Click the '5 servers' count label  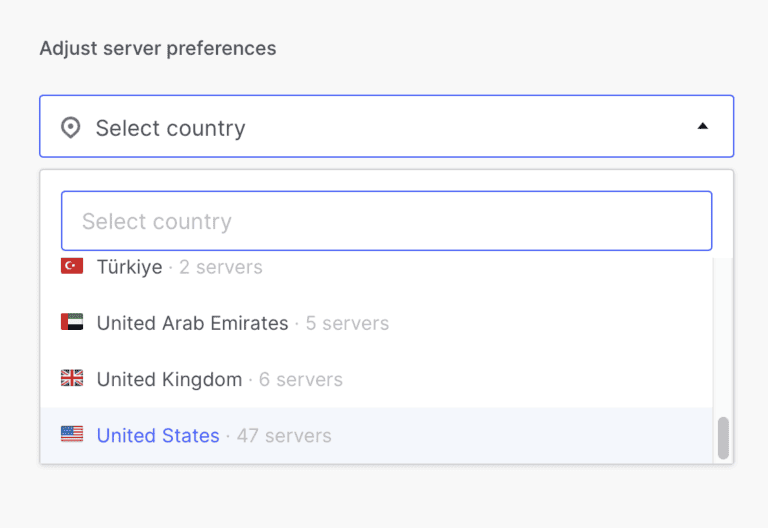347,323
